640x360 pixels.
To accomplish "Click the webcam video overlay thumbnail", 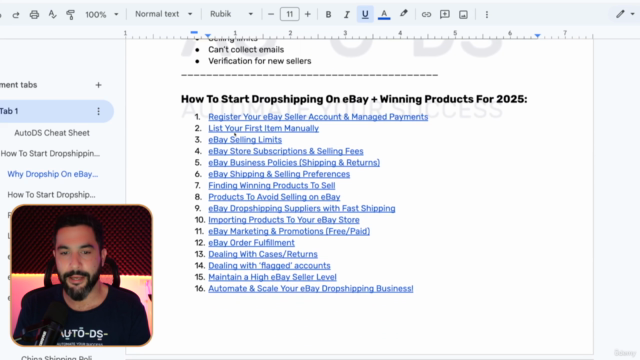I will pyautogui.click(x=82, y=275).
